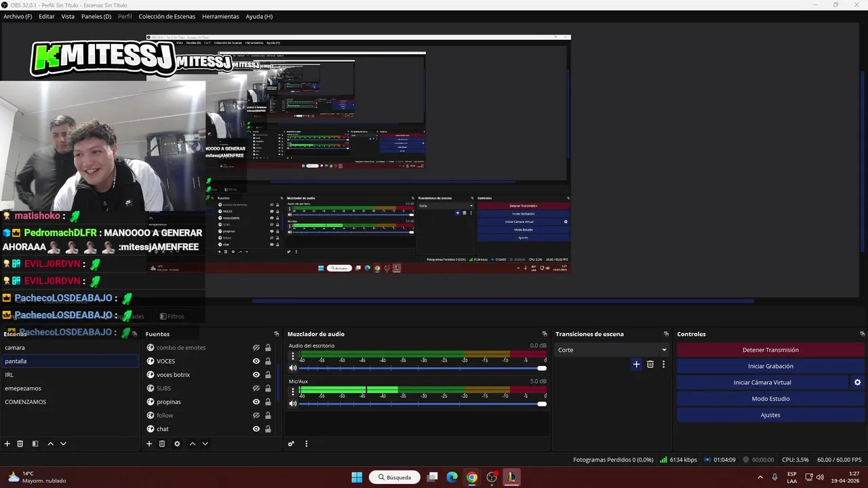868x488 pixels.
Task: Add a new scene in Escenas panel
Action: (7, 444)
